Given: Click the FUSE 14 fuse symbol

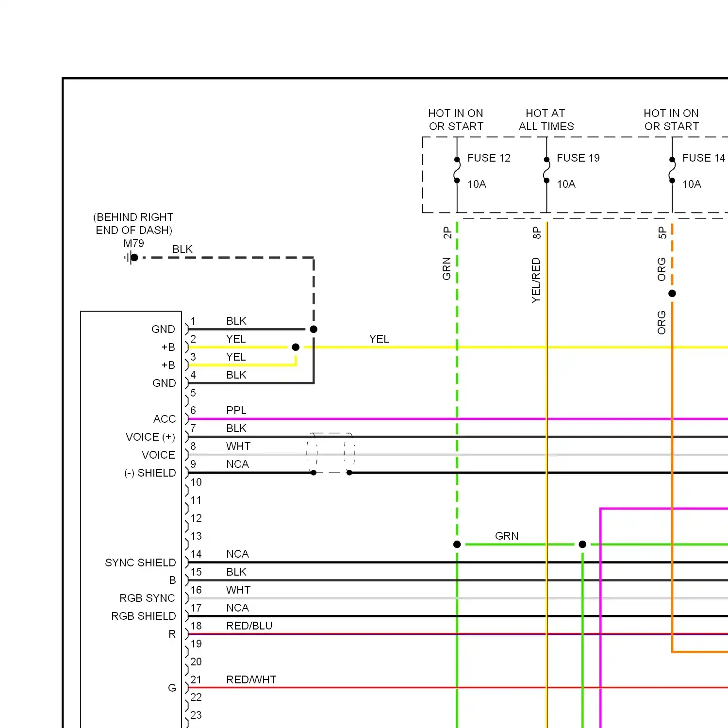Looking at the screenshot, I should coord(672,170).
